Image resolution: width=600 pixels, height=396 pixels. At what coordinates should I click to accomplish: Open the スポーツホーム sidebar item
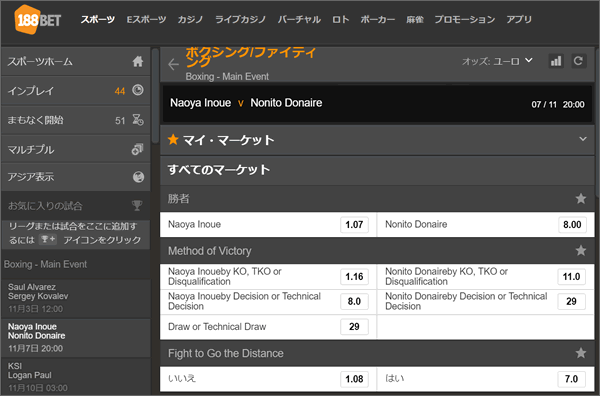(x=76, y=61)
